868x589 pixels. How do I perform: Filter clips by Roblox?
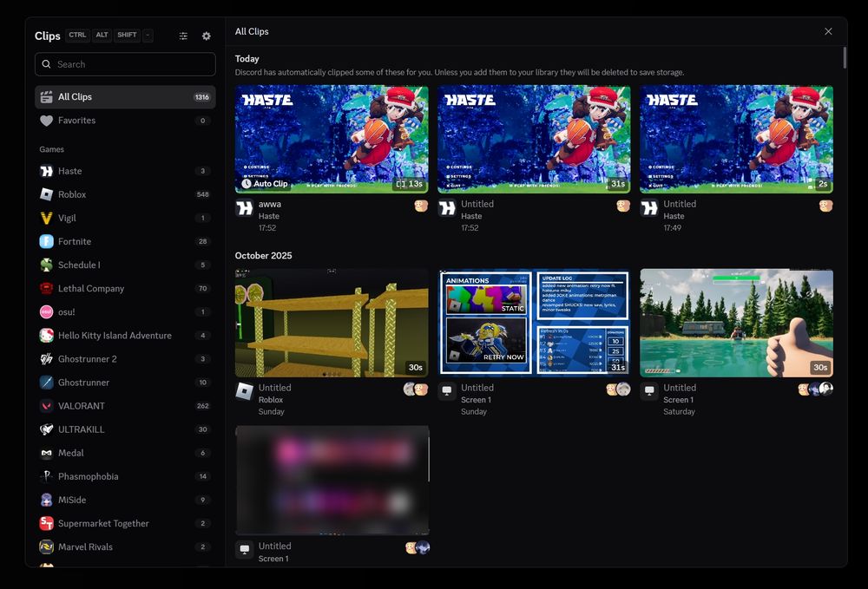(x=125, y=194)
